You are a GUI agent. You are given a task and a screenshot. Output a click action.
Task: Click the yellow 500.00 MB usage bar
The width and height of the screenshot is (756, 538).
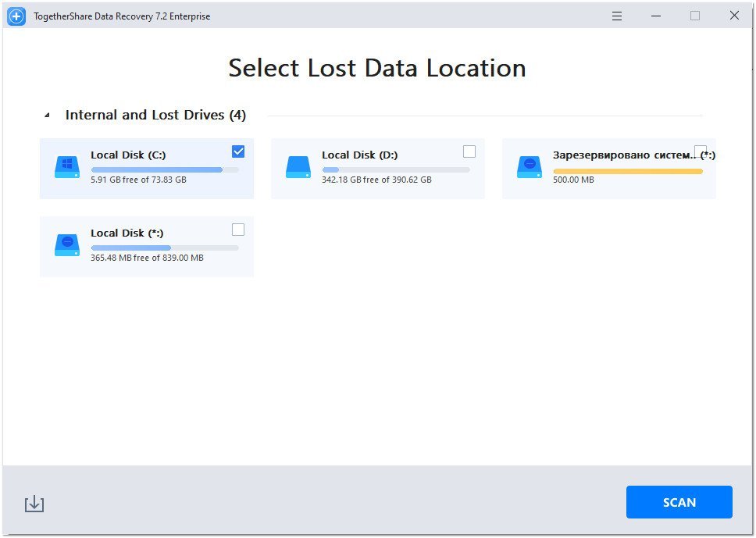pos(628,171)
